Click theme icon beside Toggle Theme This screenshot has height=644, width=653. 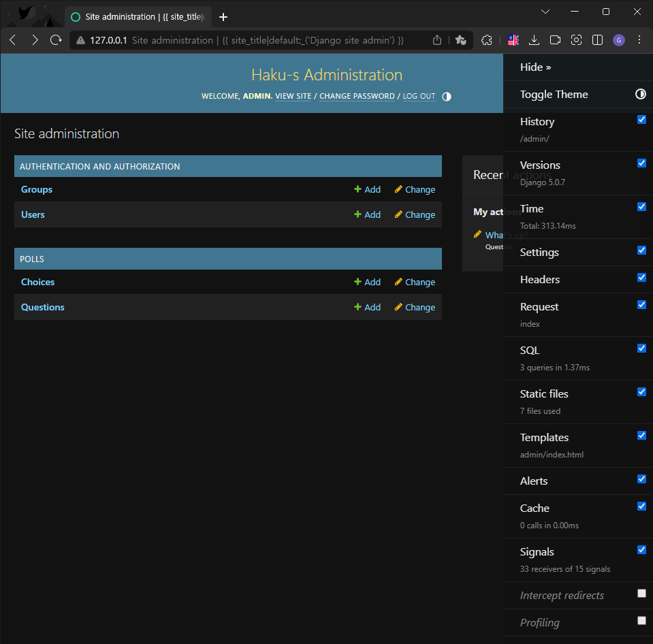pyautogui.click(x=641, y=94)
